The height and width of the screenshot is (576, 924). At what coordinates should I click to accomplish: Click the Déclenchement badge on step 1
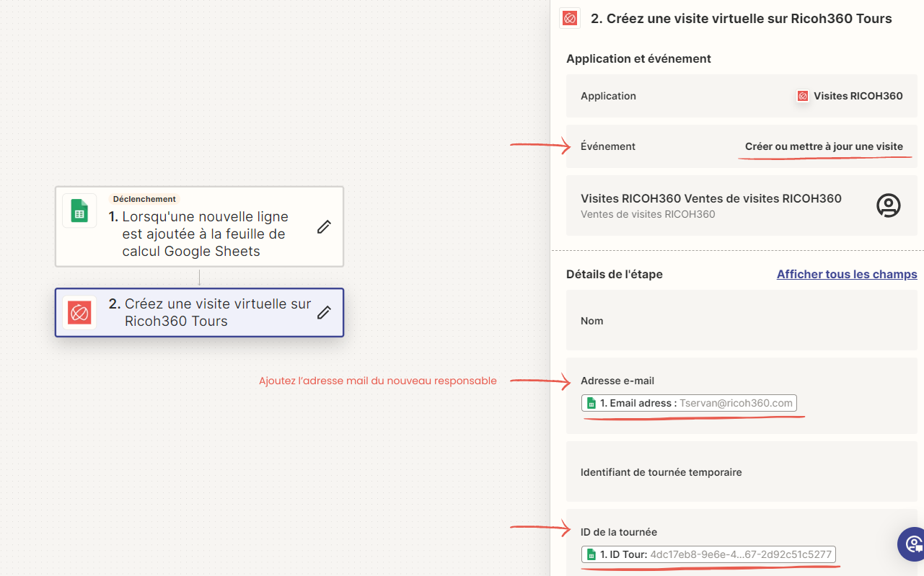pos(144,199)
